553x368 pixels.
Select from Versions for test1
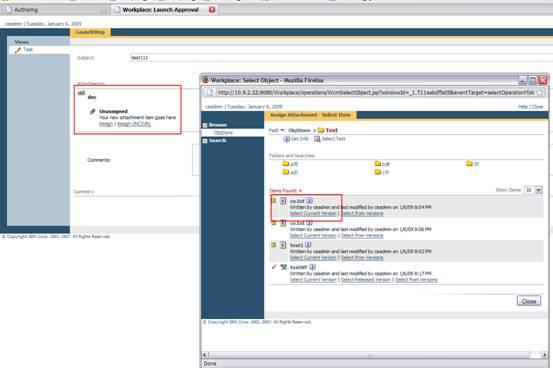coord(362,258)
